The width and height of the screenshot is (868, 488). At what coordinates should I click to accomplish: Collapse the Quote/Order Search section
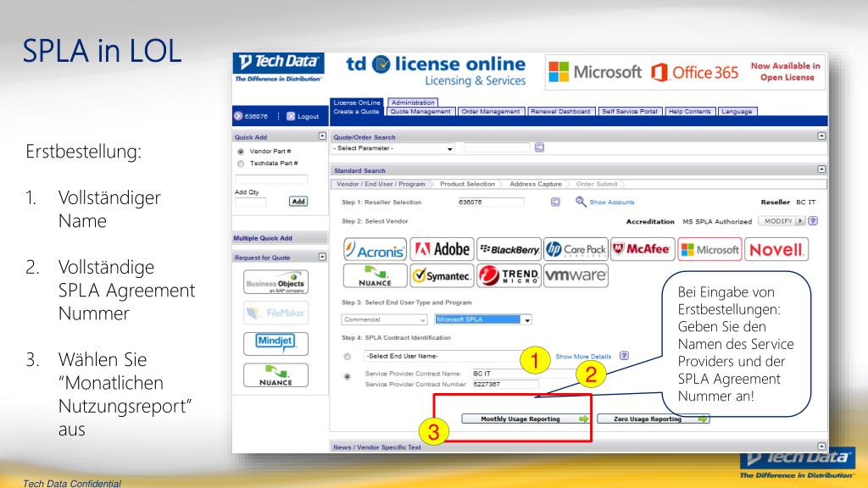point(821,136)
